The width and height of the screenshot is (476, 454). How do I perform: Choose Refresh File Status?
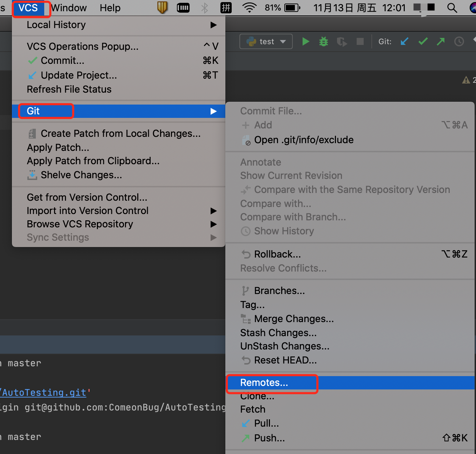(x=119, y=89)
